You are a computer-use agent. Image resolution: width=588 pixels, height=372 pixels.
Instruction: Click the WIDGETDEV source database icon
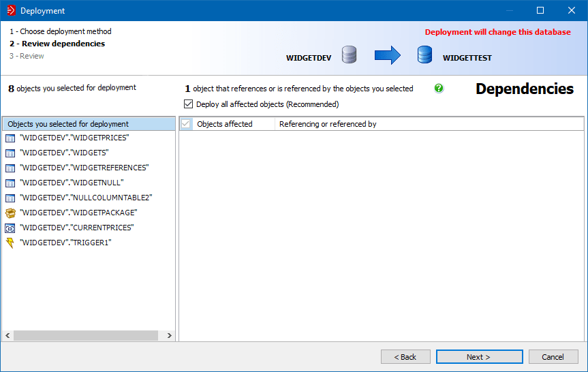[x=349, y=55]
